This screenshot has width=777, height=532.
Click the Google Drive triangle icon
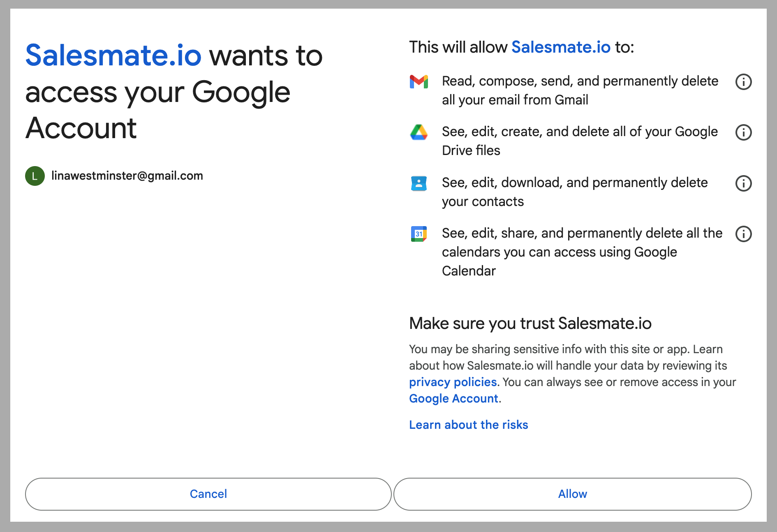pos(419,132)
